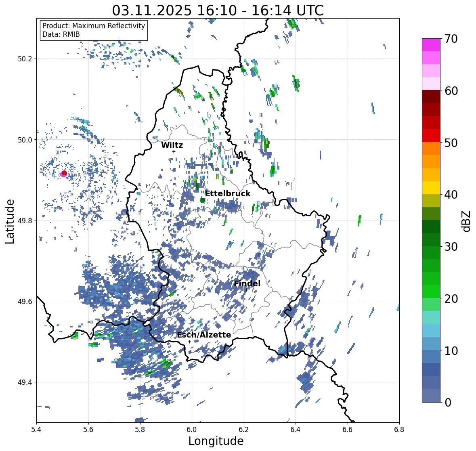The image size is (476, 451).
Task: Click the Longitude axis label
Action: 216,441
